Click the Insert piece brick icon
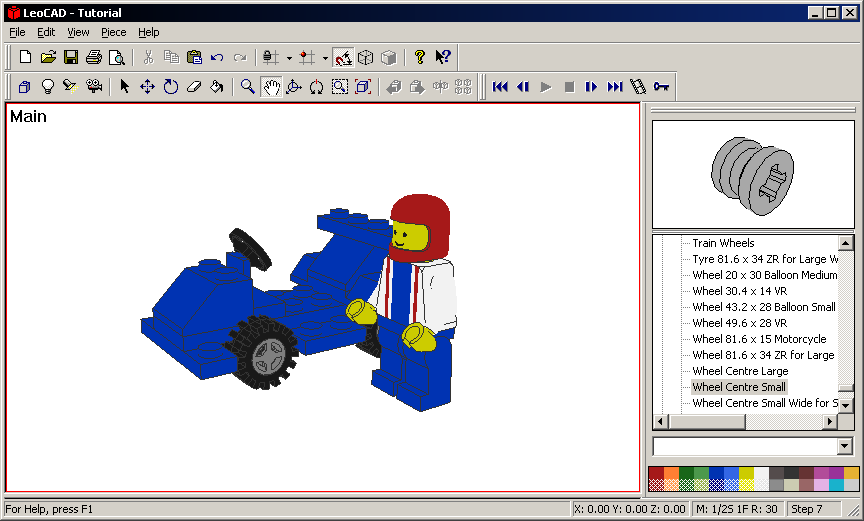 (24, 87)
